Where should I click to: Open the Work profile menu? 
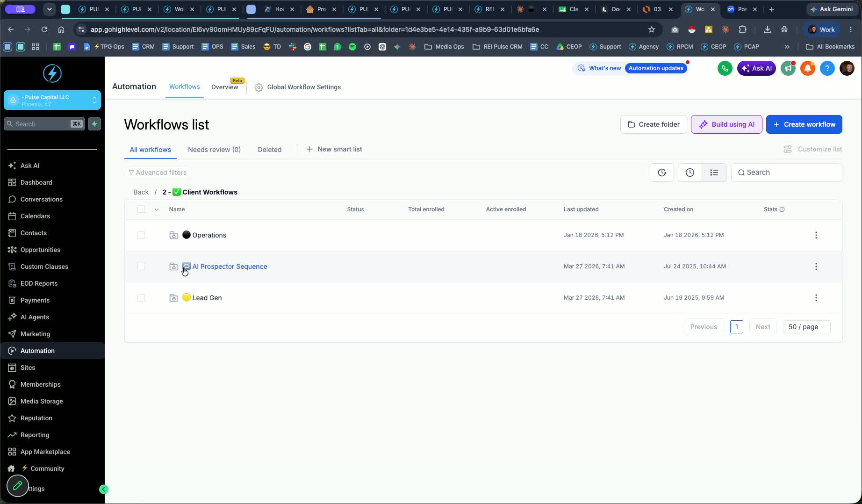click(x=822, y=29)
